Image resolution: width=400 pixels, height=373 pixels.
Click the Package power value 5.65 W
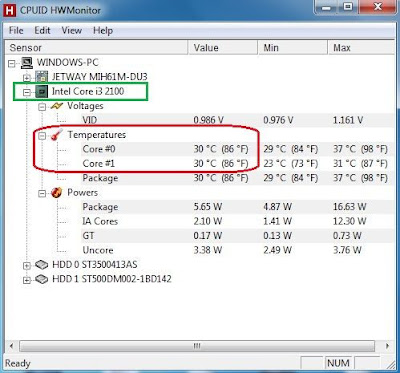[208, 207]
